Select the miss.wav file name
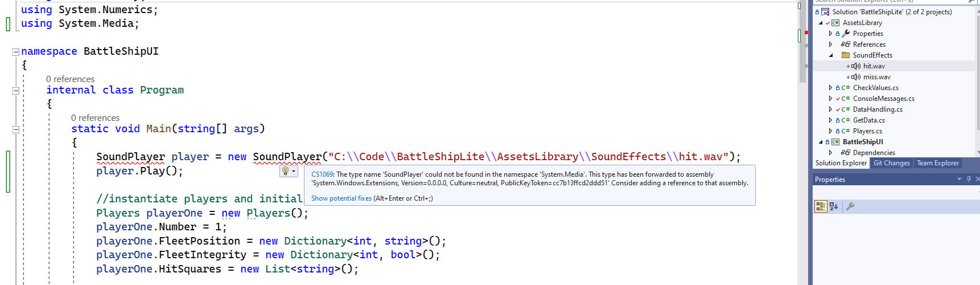The image size is (980, 285). [x=877, y=77]
